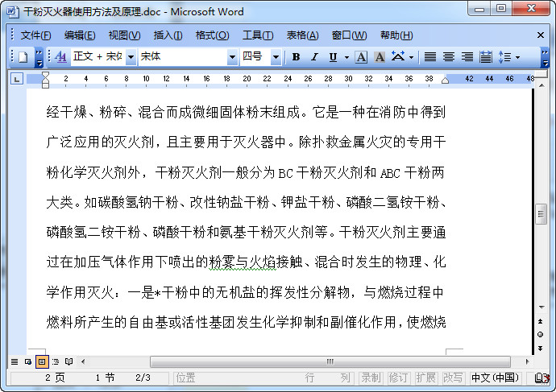Open 视图(V) menu
556x392 pixels.
point(124,35)
